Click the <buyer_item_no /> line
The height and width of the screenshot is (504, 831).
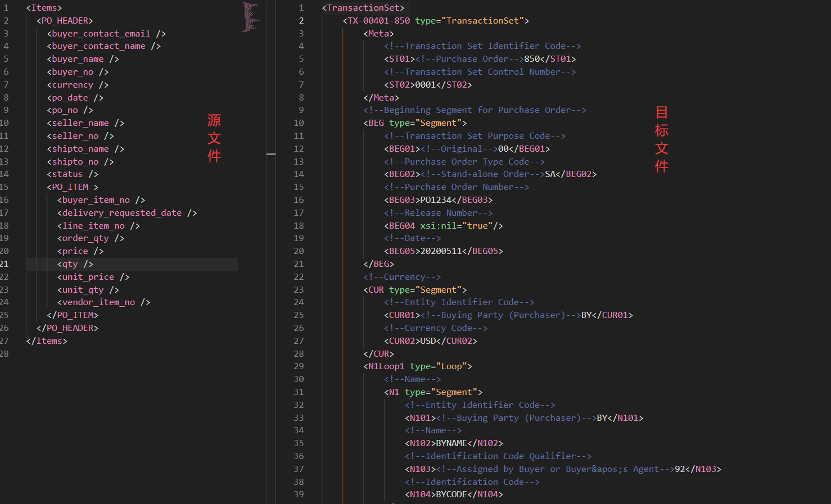101,200
